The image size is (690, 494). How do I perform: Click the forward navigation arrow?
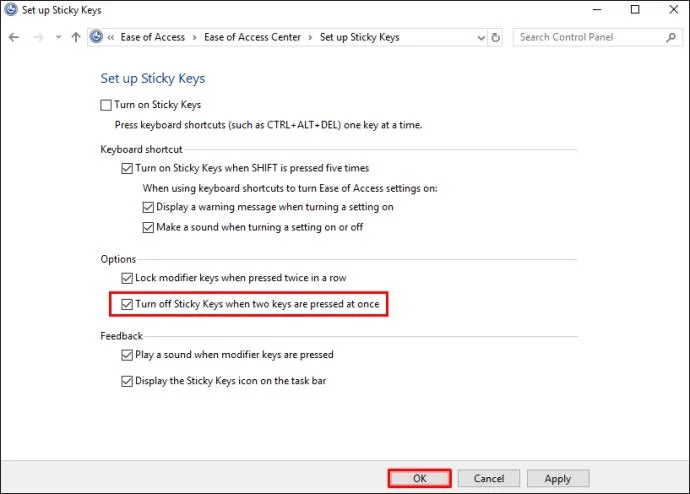coord(38,37)
